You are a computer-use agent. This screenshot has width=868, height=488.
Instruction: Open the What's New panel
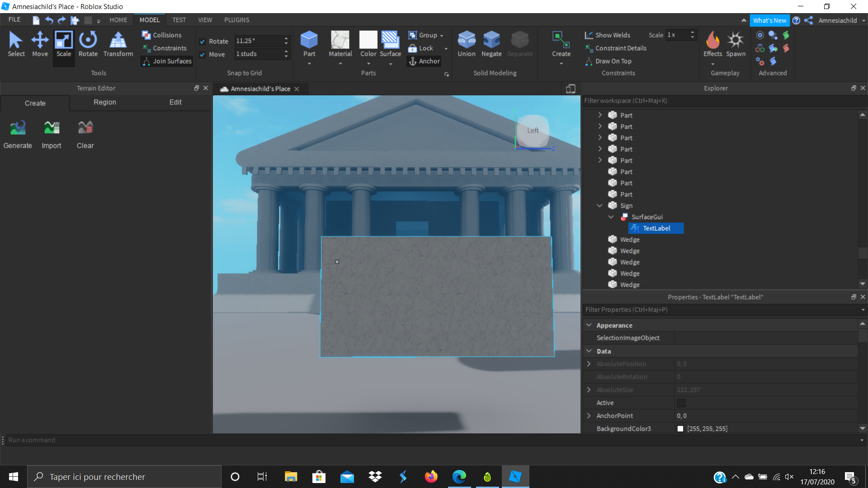click(769, 20)
